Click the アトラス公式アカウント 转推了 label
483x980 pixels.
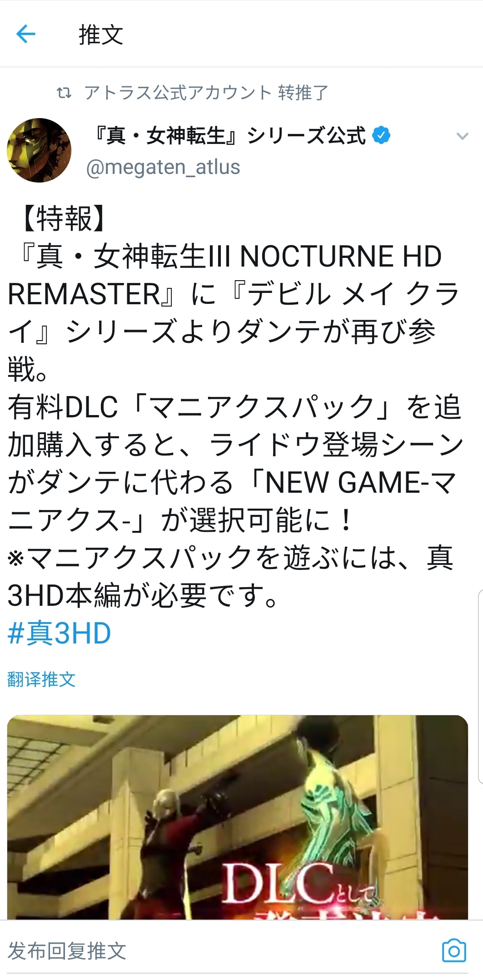(x=206, y=93)
